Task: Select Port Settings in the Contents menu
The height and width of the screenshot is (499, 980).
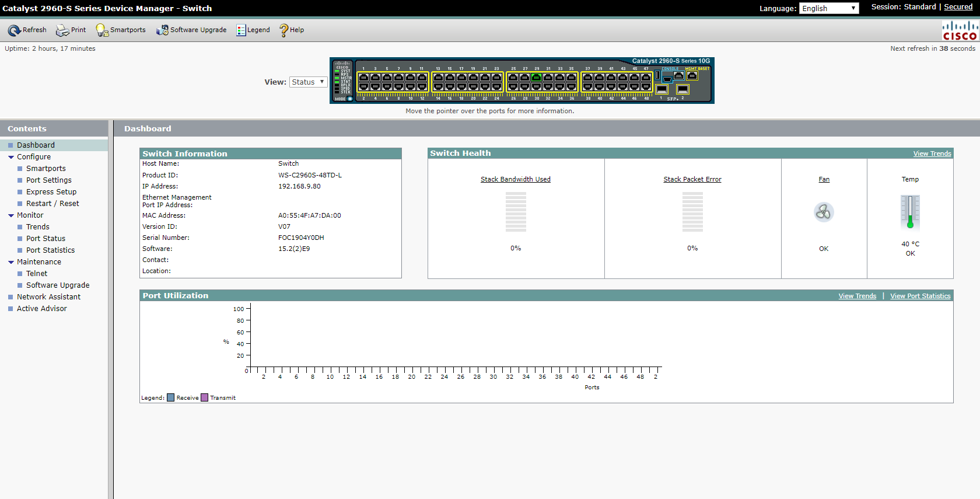Action: pos(49,180)
